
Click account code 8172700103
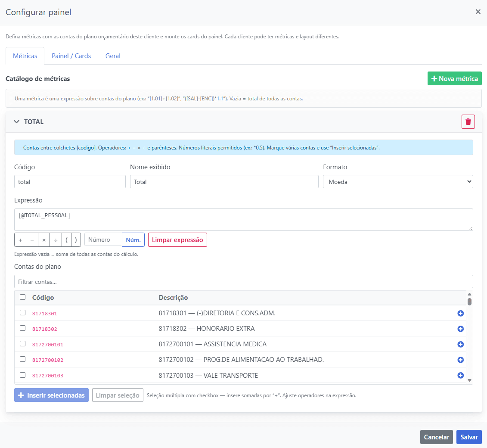[48, 376]
